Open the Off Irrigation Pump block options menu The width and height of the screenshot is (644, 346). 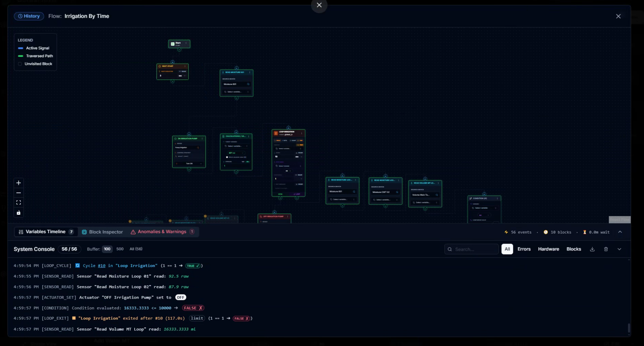click(288, 217)
